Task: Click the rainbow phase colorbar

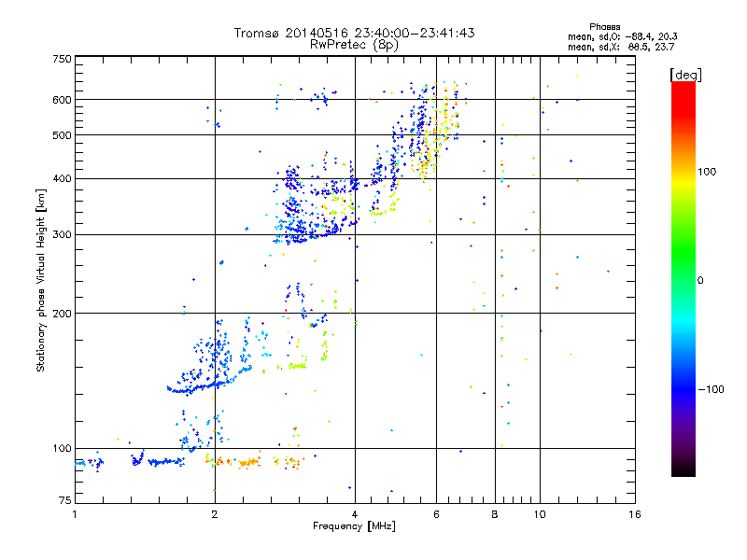Action: point(684,278)
